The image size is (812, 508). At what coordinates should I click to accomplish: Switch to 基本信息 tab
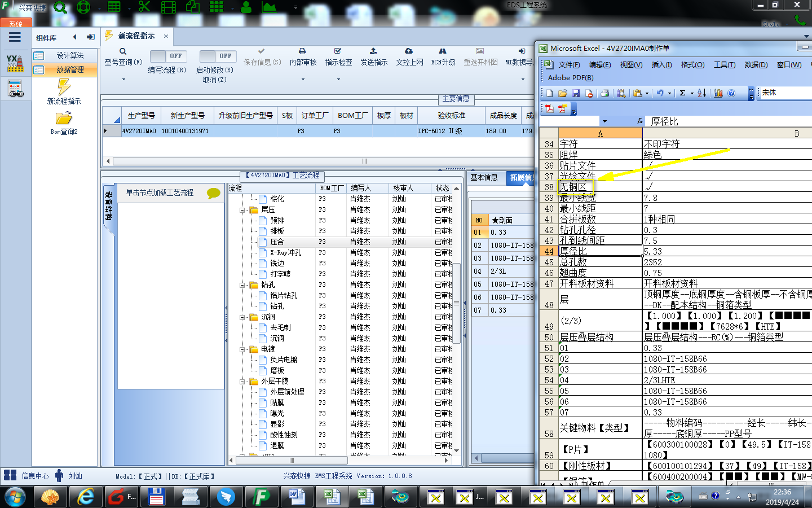click(484, 177)
